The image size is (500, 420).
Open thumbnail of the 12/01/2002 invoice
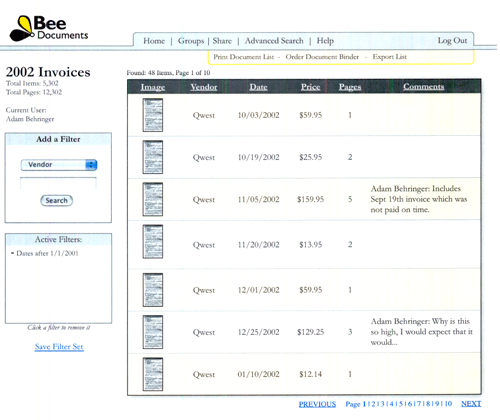coord(153,290)
